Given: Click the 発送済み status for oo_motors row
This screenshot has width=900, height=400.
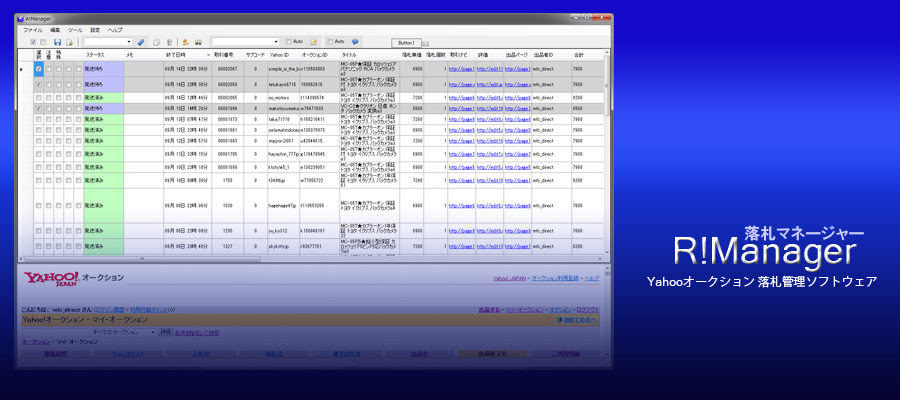Looking at the screenshot, I should point(104,98).
